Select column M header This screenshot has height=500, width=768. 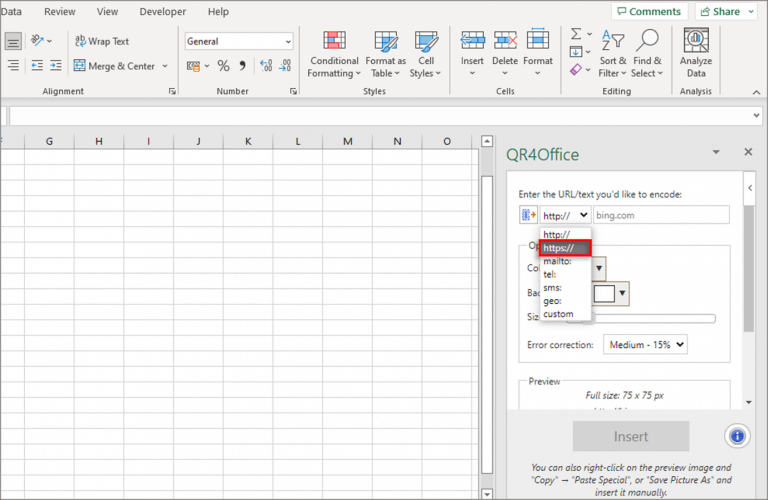(x=347, y=141)
